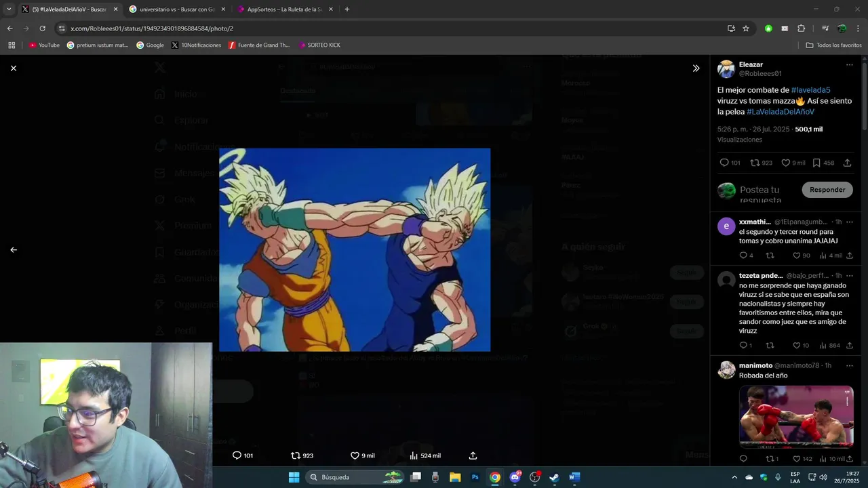Click the reply count 101 in the sidebar
The image size is (868, 488).
click(x=730, y=163)
